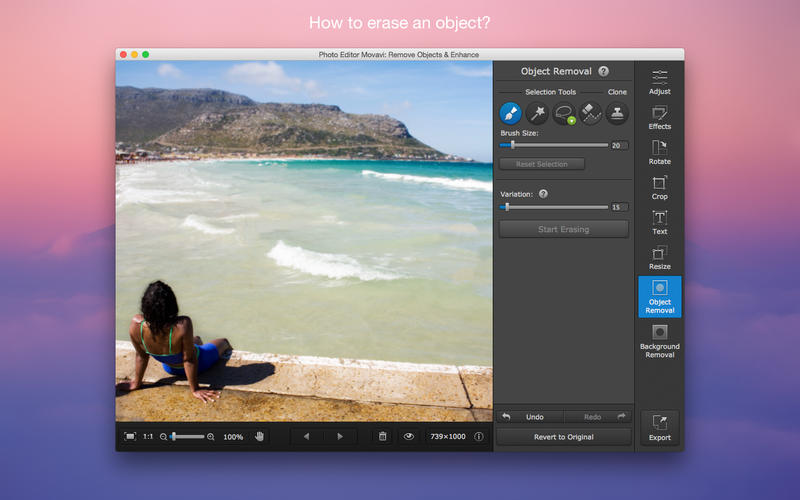The width and height of the screenshot is (800, 500).
Task: Open image info next to 739×1000
Action: tap(478, 436)
